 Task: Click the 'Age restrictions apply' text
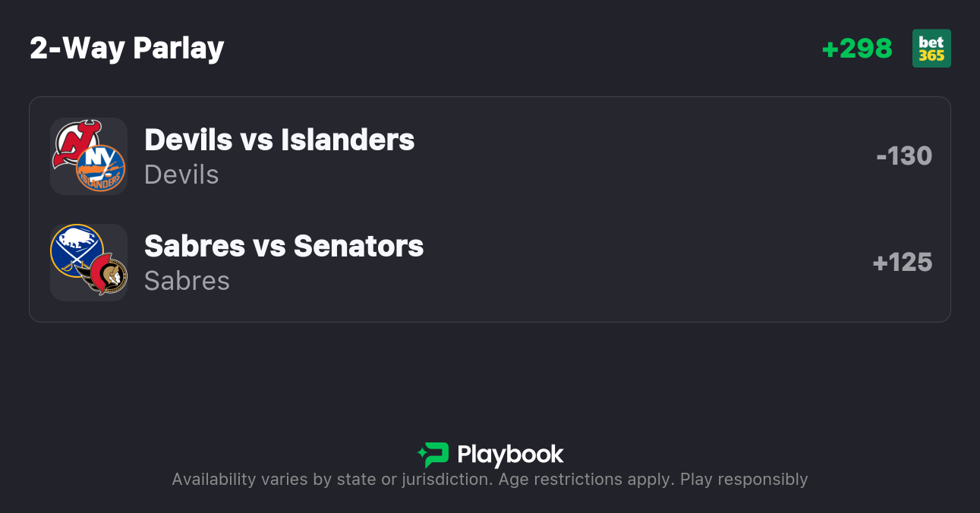585,480
